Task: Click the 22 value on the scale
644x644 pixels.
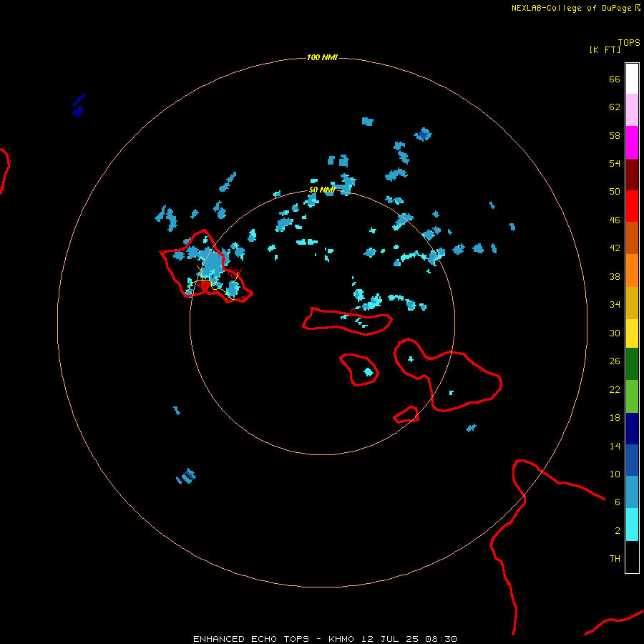Action: pyautogui.click(x=615, y=389)
